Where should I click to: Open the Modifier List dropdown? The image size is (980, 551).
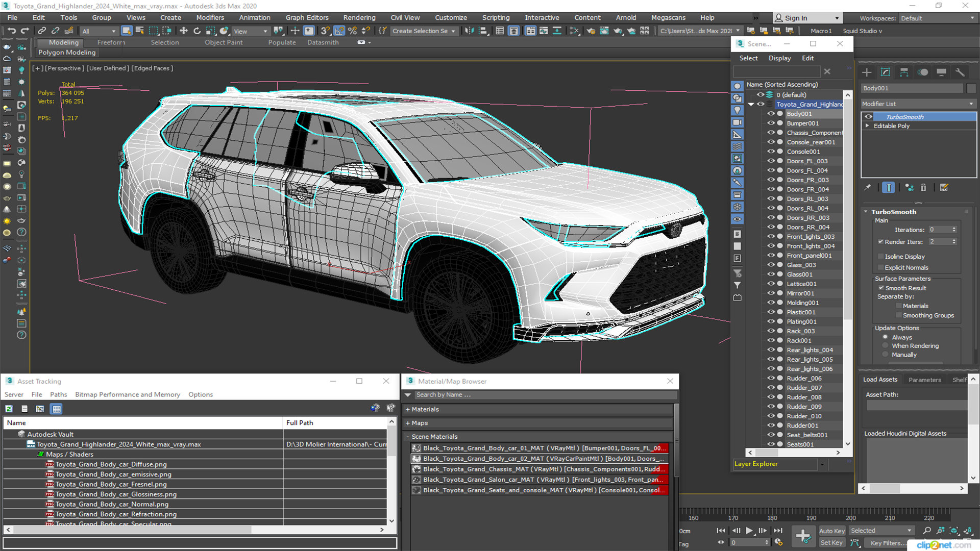point(918,104)
